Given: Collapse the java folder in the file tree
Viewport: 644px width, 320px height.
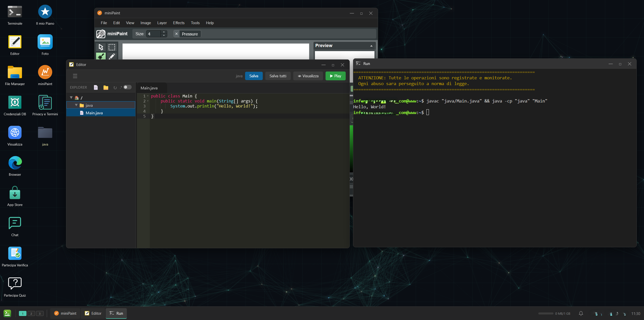Looking at the screenshot, I should coord(76,105).
